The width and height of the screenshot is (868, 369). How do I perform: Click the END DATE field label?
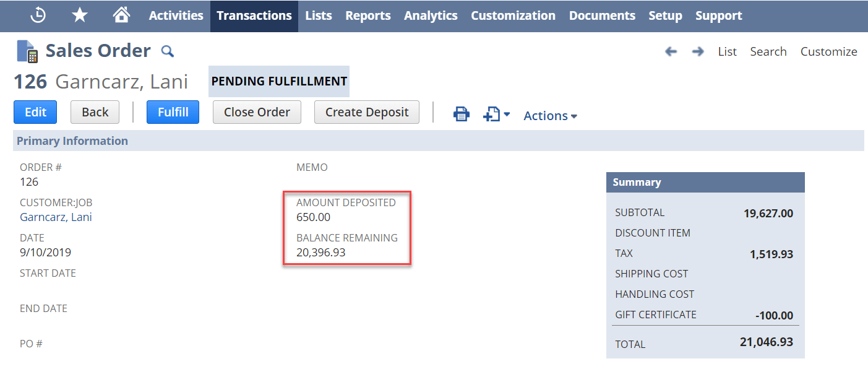click(x=43, y=308)
